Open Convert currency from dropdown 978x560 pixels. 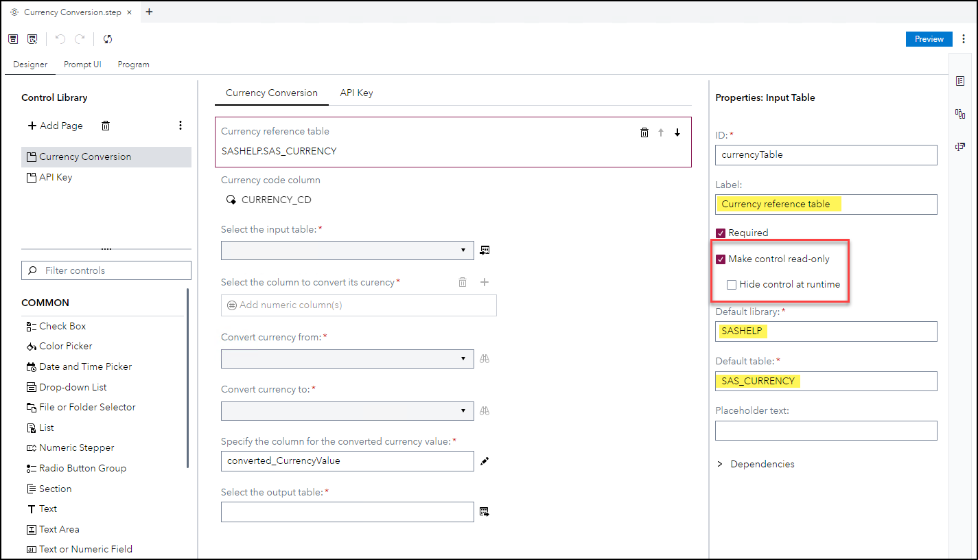[x=347, y=359]
